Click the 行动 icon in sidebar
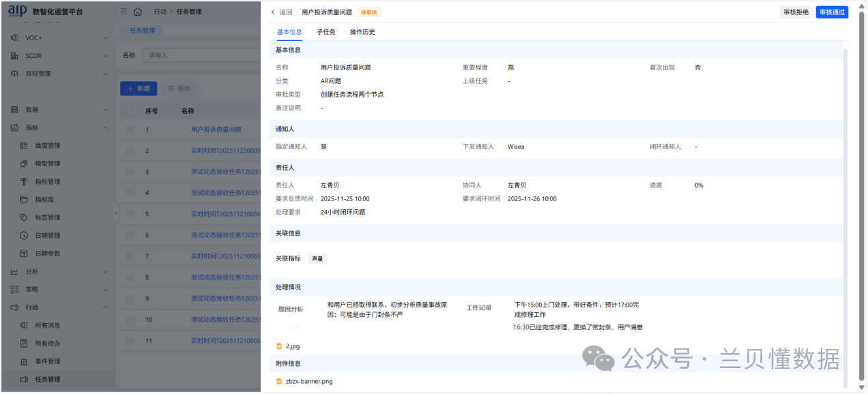Viewport: 868px width, 394px height. coord(14,307)
